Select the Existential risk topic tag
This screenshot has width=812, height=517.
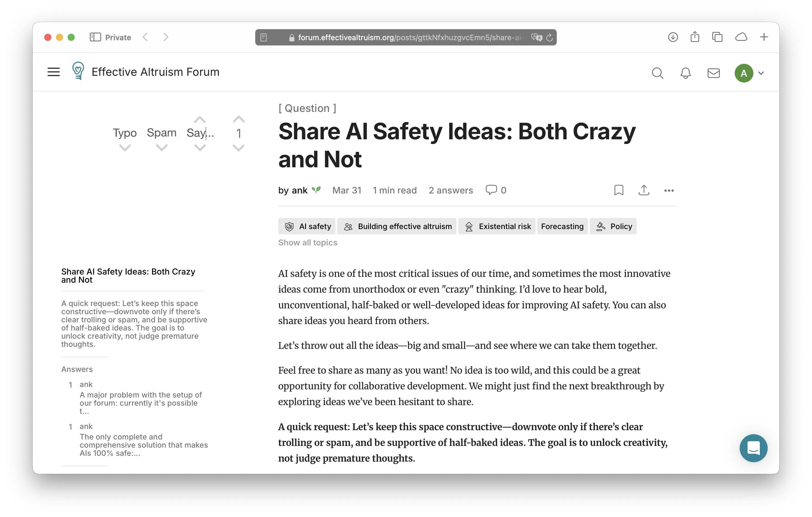(496, 226)
